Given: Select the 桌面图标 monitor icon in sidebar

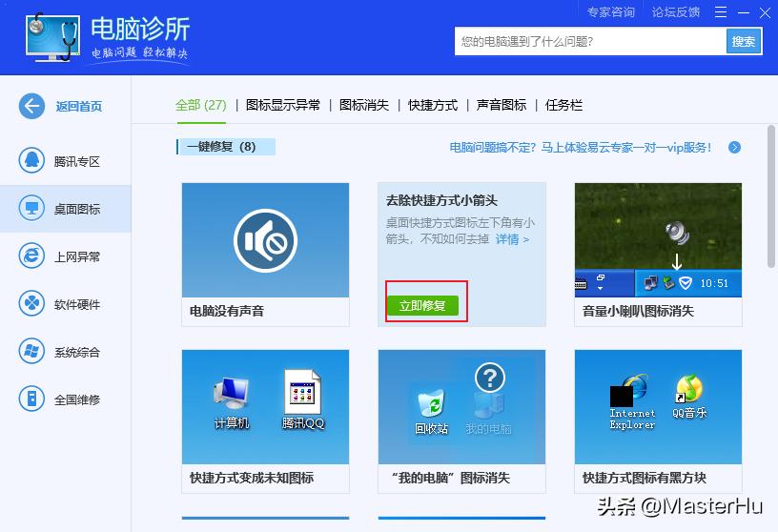Looking at the screenshot, I should pyautogui.click(x=31, y=209).
